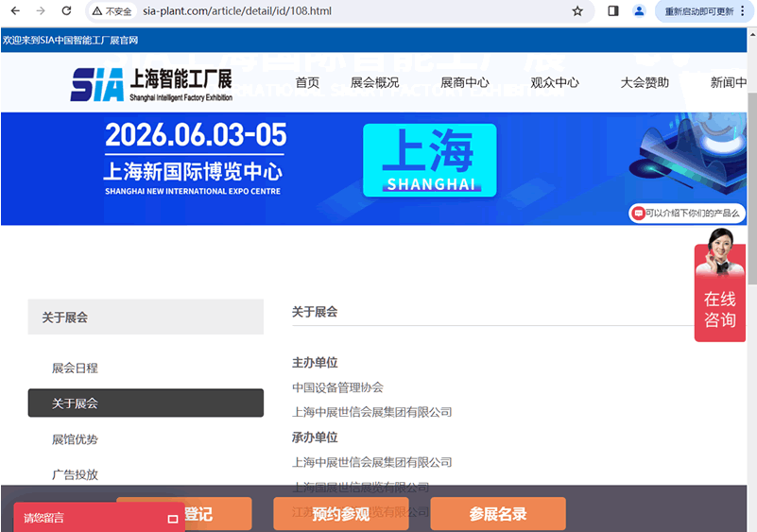Open the 展商中心 menu
This screenshot has width=757, height=532.
click(465, 83)
